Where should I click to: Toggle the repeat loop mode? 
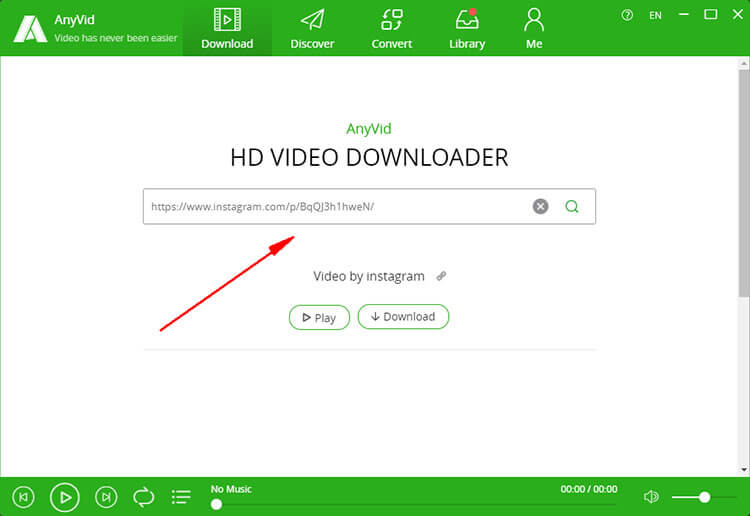(x=143, y=497)
